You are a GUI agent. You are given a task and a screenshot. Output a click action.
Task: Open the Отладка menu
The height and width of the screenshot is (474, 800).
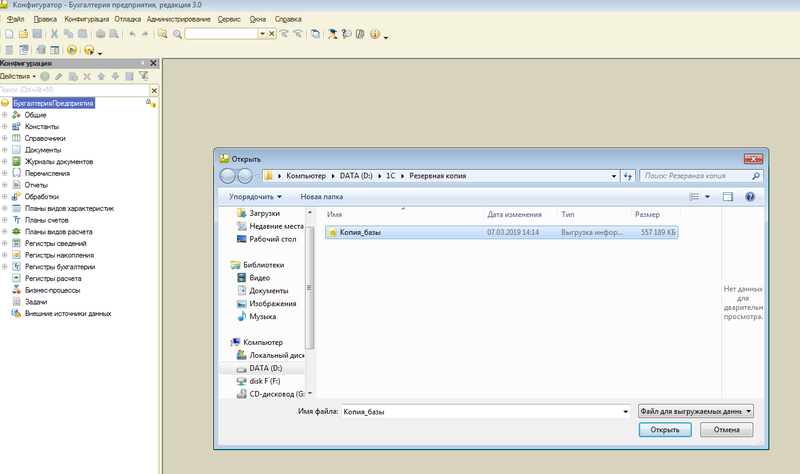click(128, 19)
